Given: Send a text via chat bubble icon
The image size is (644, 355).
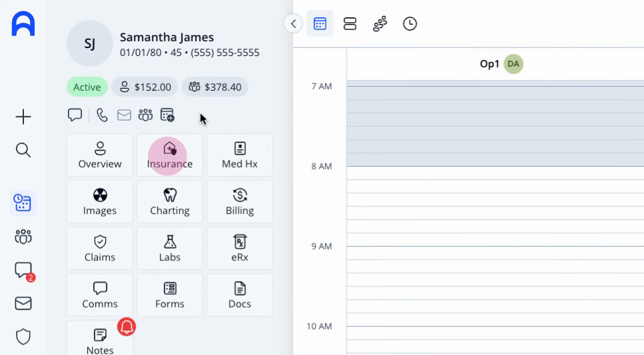Looking at the screenshot, I should (x=75, y=115).
